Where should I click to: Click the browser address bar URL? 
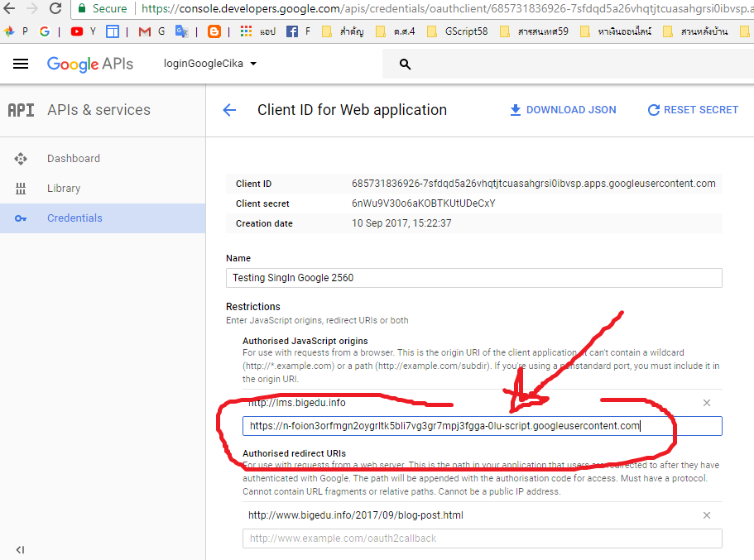coord(447,8)
